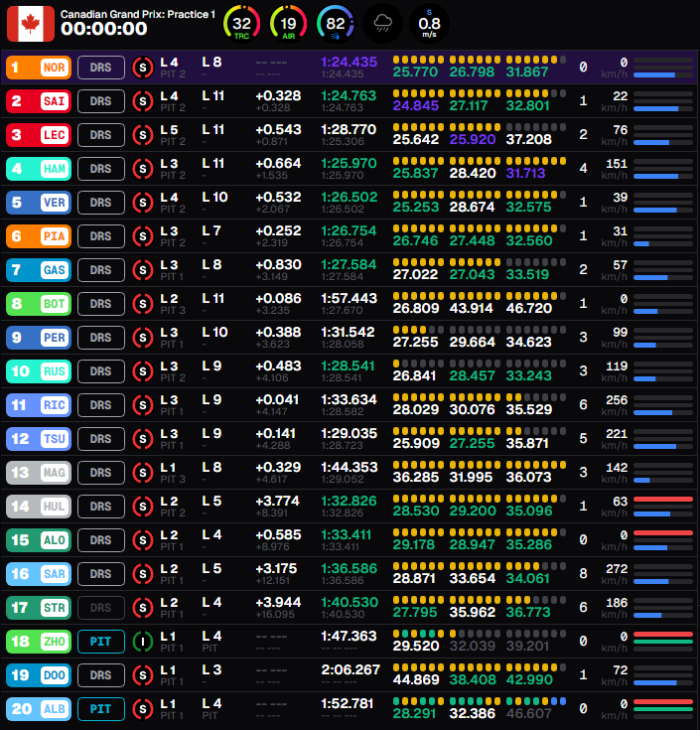Screen dimensions: 700x730
Task: Click the soft tyre icon in RUS row
Action: tap(143, 371)
